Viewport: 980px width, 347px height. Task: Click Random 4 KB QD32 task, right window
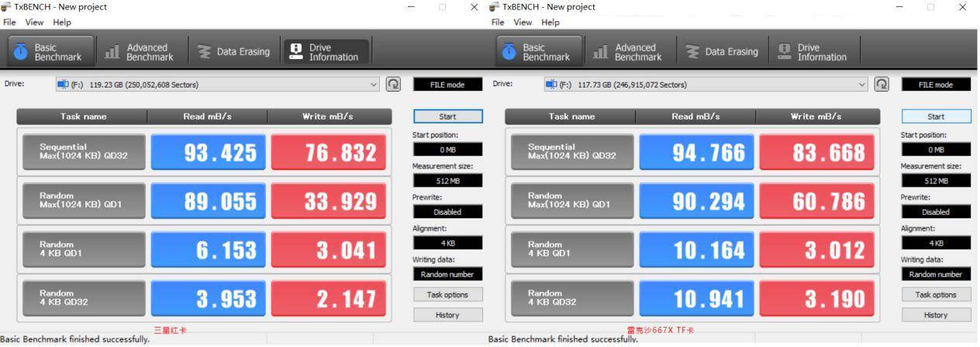(572, 297)
